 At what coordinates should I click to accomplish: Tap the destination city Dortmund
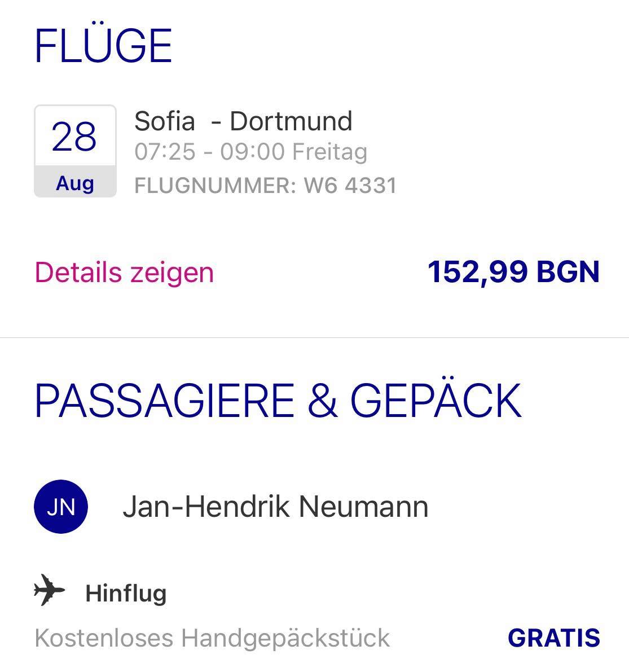pyautogui.click(x=291, y=121)
